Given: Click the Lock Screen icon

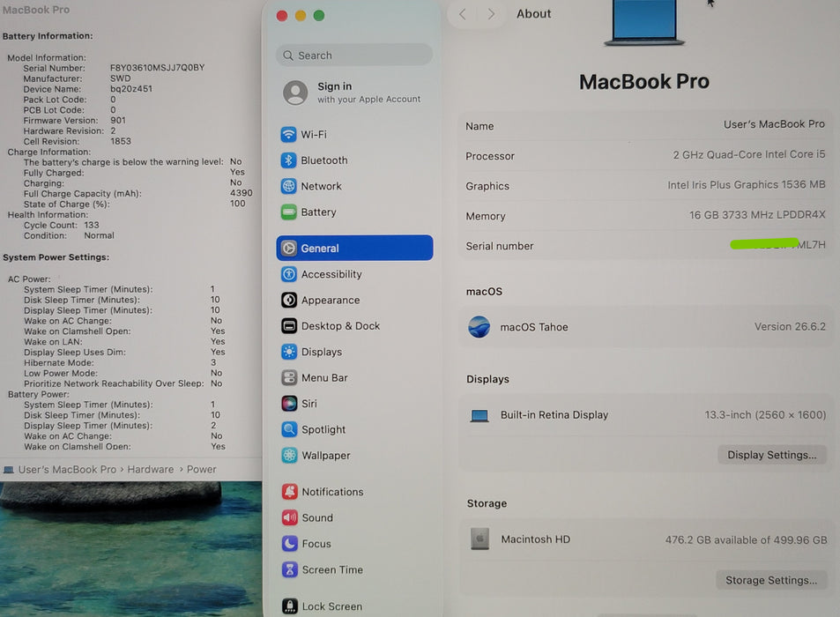Looking at the screenshot, I should pos(289,606).
